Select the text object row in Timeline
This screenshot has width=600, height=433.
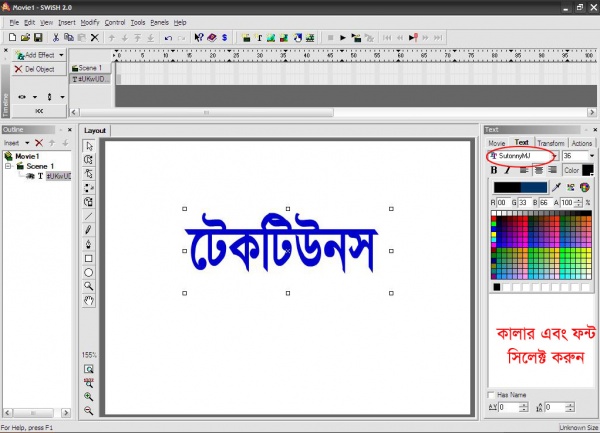coord(90,79)
